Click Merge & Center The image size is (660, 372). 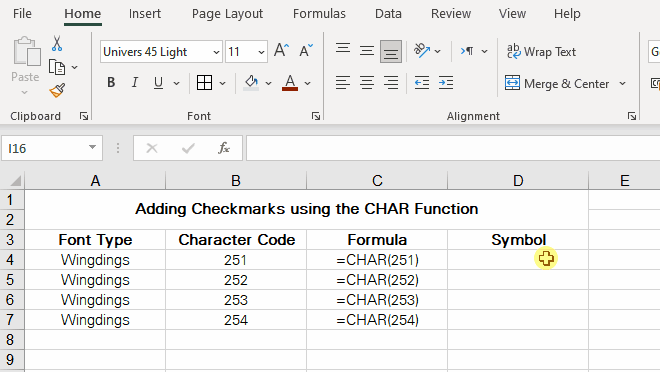coord(557,83)
